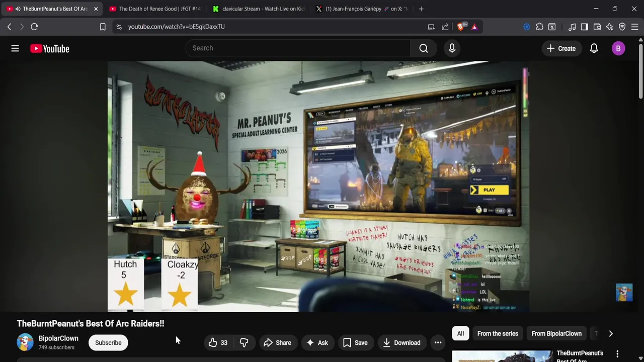Switch to The Death of Renee Good tab
644x362 pixels.
pos(155,9)
